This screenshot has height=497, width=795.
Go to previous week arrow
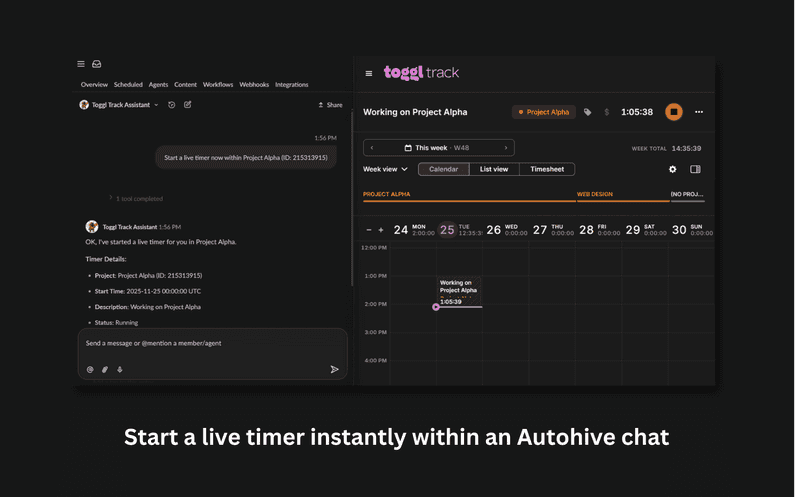tap(372, 148)
